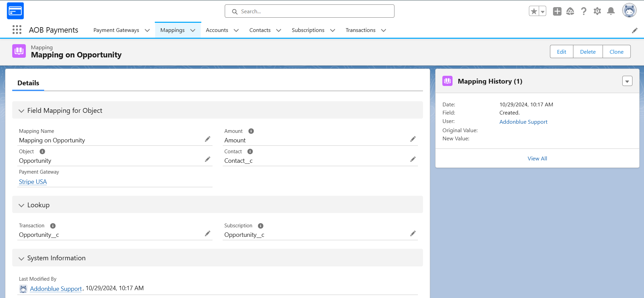Screen dimensions: 644x298
Task: Click the Mapping record icon in header
Action: [19, 51]
